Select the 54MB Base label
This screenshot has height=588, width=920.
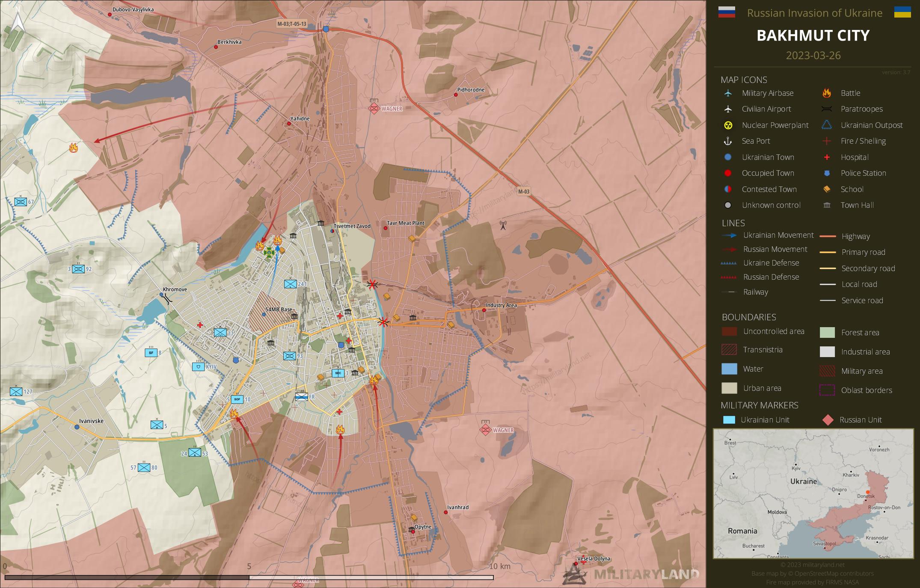tap(279, 310)
